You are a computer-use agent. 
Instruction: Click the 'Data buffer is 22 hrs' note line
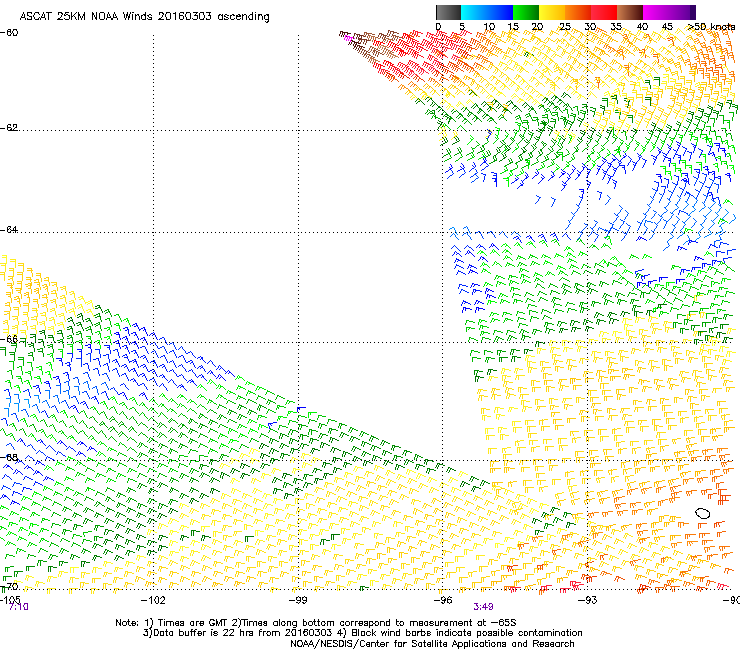click(362, 633)
